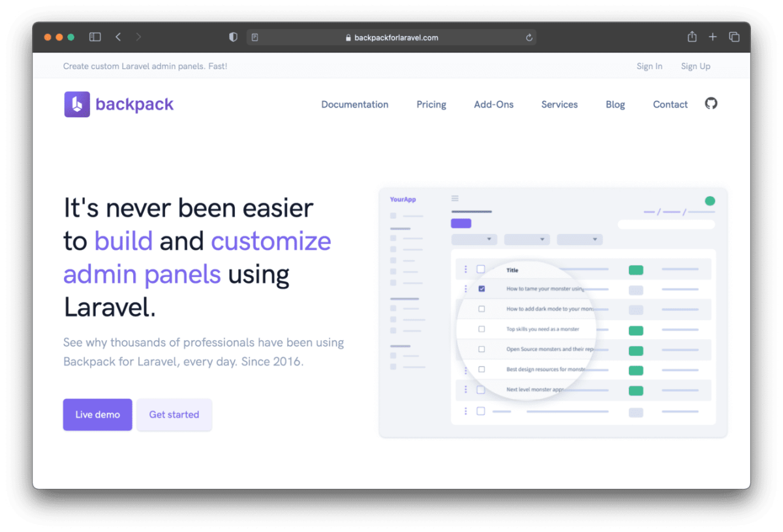Open Reader view in the address bar
The width and height of the screenshot is (783, 532).
tap(254, 37)
